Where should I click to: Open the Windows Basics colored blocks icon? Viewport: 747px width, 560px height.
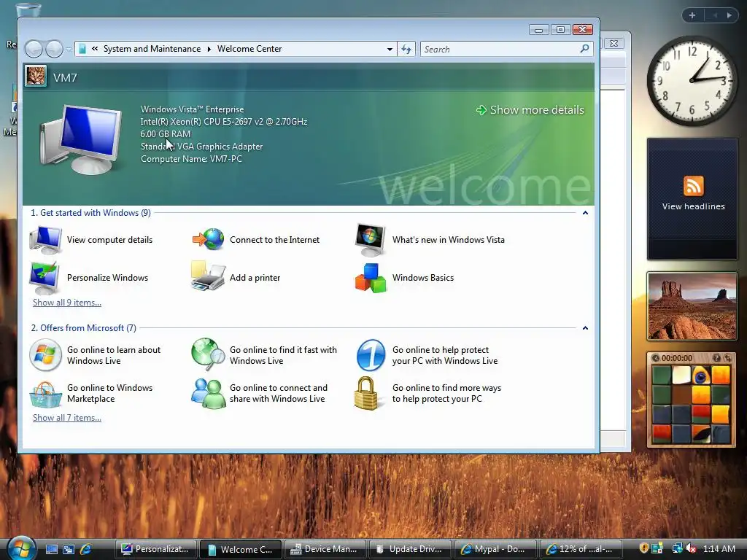pyautogui.click(x=371, y=278)
